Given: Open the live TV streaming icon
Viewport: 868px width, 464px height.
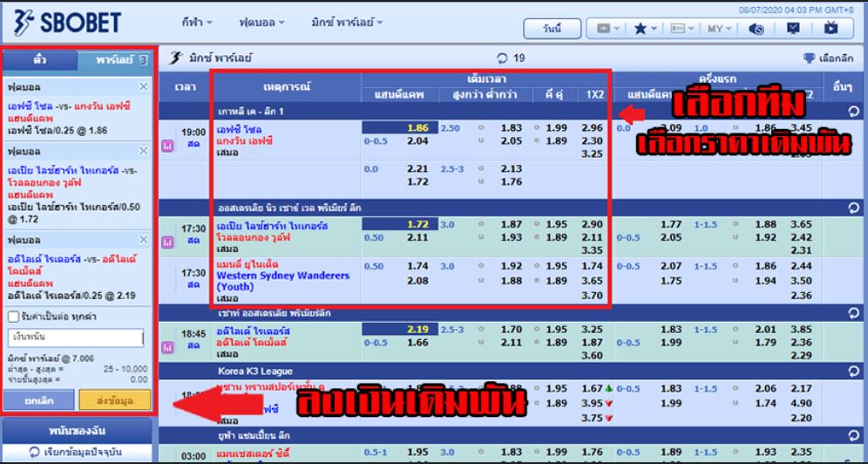Looking at the screenshot, I should click(x=831, y=28).
